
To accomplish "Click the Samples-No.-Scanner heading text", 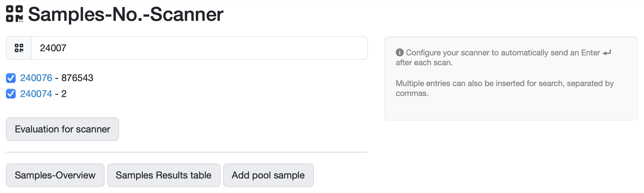I will [126, 14].
